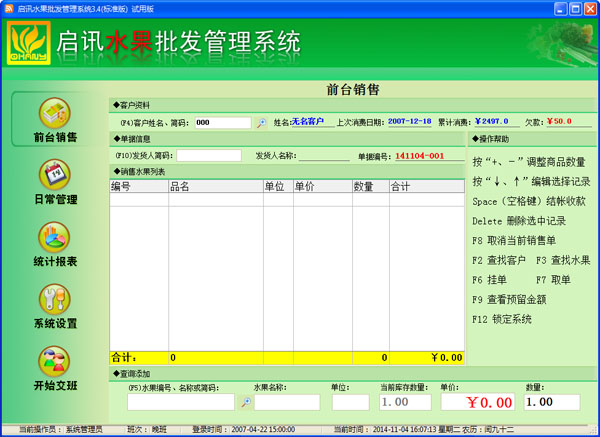
Task: Click the app icon in title bar
Action: pyautogui.click(x=9, y=7)
